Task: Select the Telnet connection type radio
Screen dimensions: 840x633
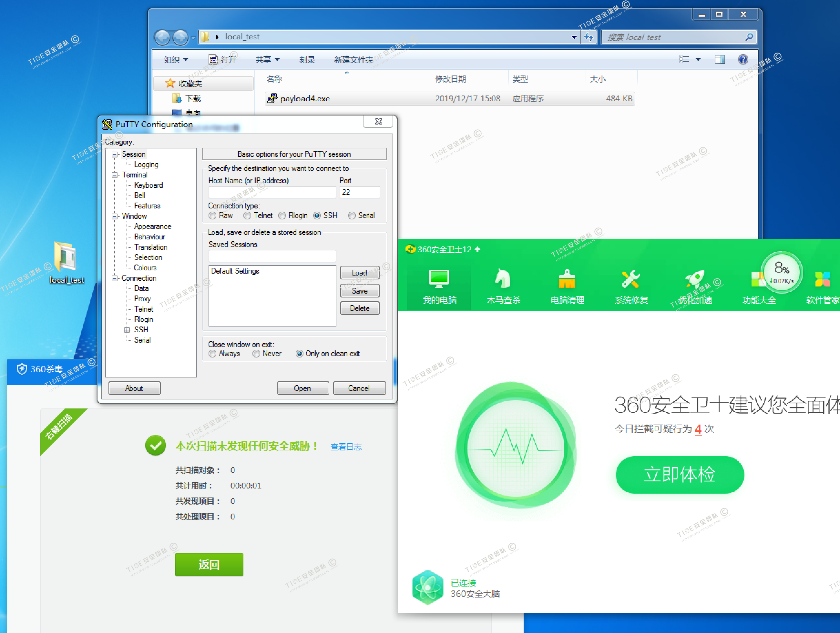Action: click(x=248, y=216)
